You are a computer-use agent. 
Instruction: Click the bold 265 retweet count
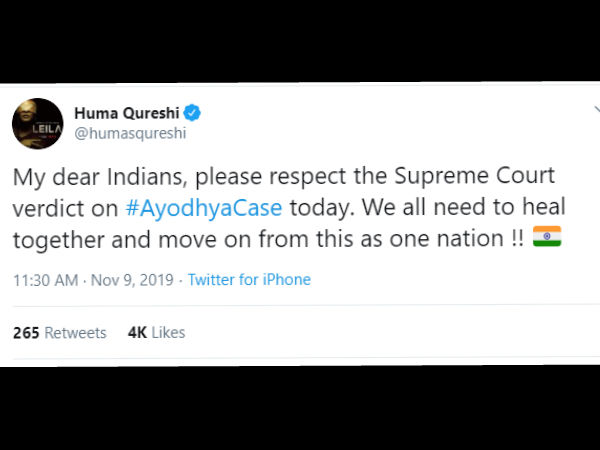pyautogui.click(x=26, y=333)
